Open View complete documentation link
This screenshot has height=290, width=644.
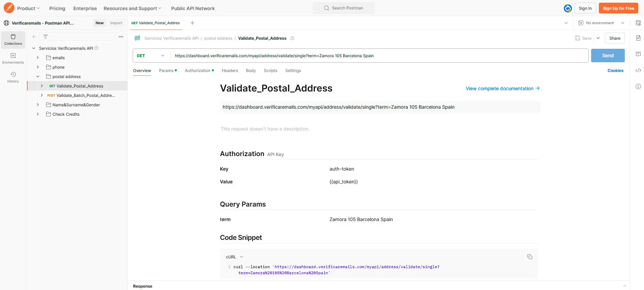click(x=503, y=88)
